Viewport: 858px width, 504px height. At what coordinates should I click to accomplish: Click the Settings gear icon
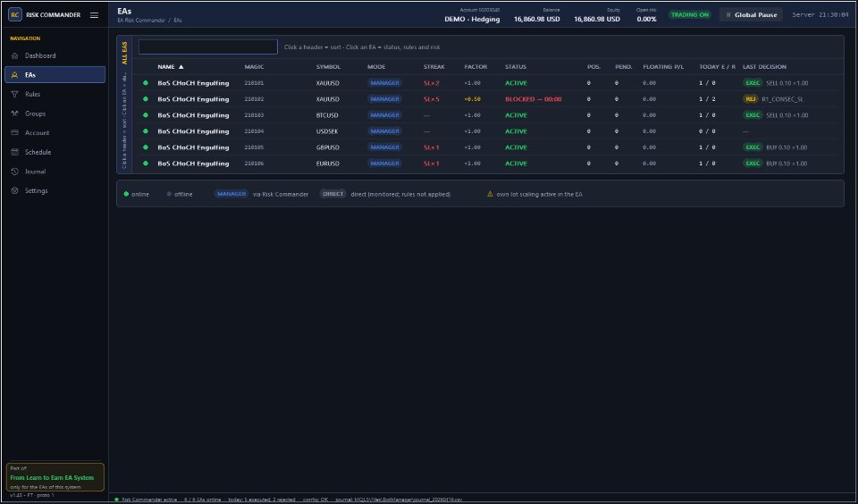[15, 190]
